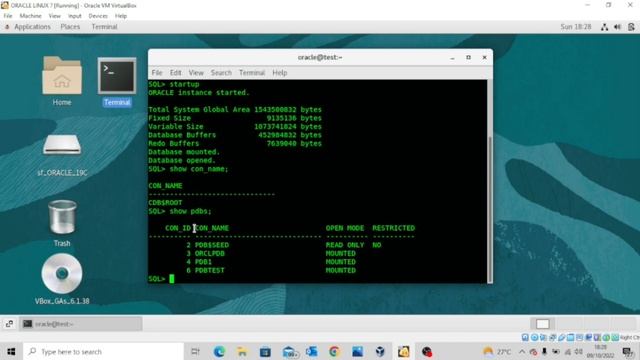Open the terminal Edit menu

[176, 73]
